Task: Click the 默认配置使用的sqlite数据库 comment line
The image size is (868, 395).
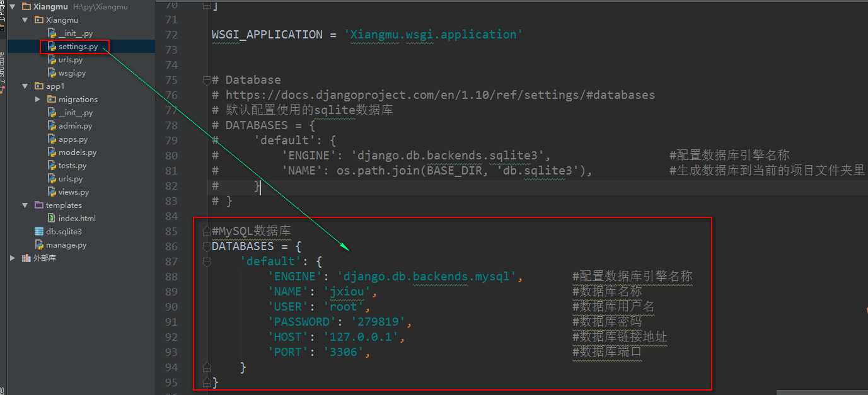Action: tap(303, 110)
